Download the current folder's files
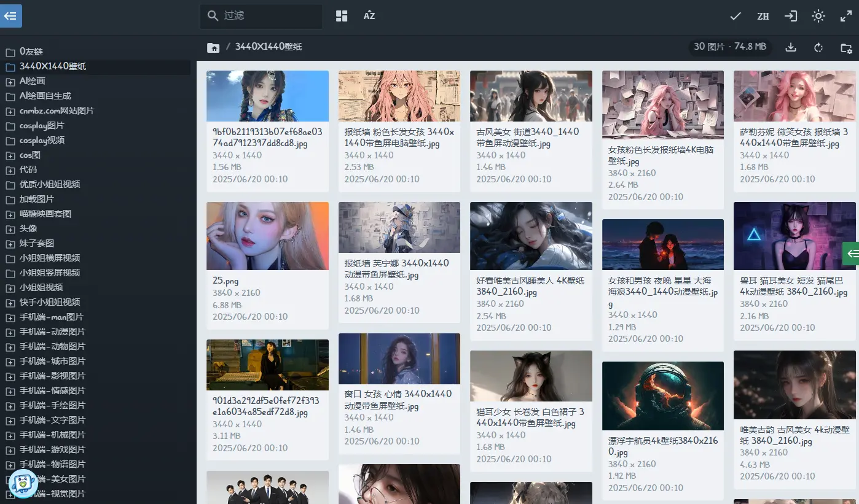The width and height of the screenshot is (859, 504). click(791, 47)
